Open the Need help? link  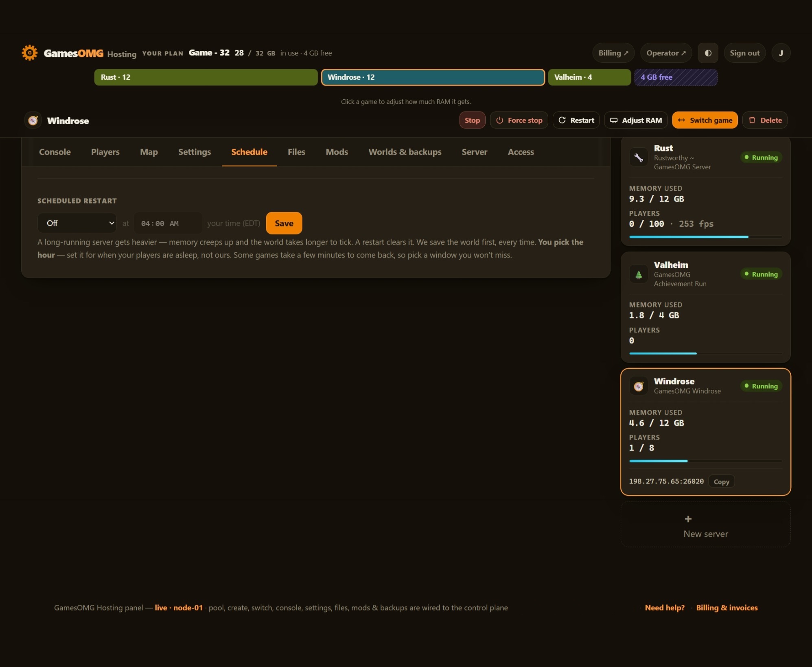click(665, 608)
